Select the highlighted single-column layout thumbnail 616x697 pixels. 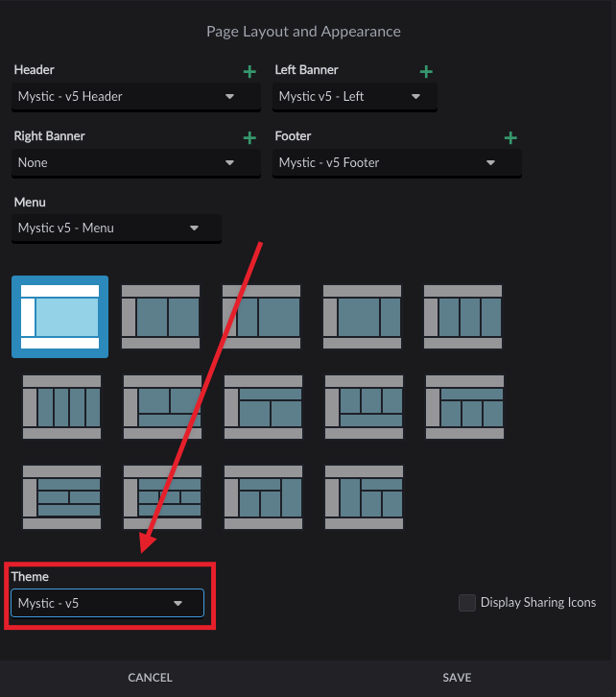pyautogui.click(x=59, y=317)
